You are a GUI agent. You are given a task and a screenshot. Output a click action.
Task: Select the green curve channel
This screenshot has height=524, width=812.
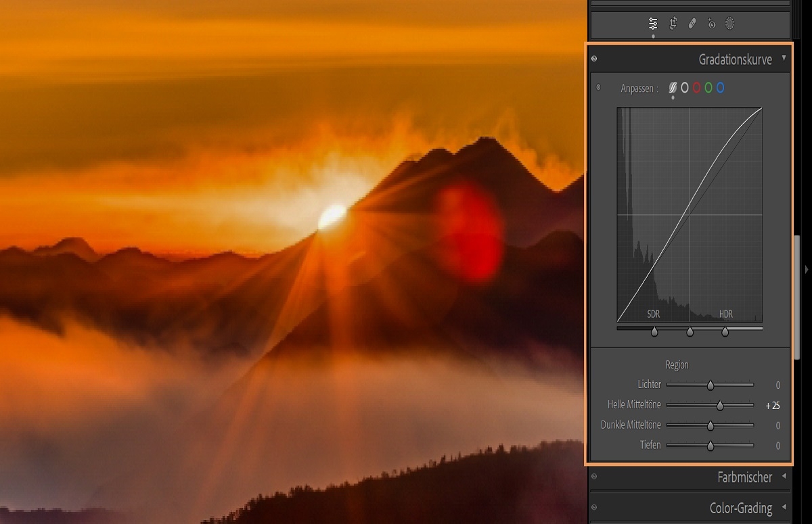pos(708,88)
